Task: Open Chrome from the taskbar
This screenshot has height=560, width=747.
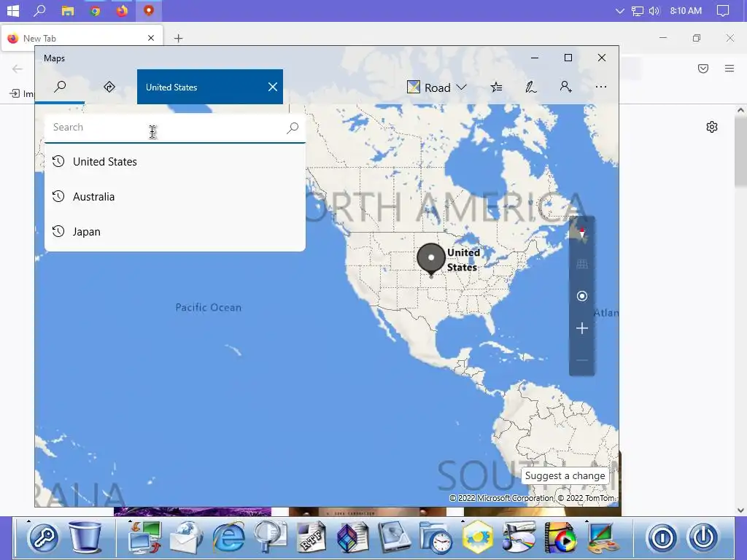Action: (x=95, y=10)
